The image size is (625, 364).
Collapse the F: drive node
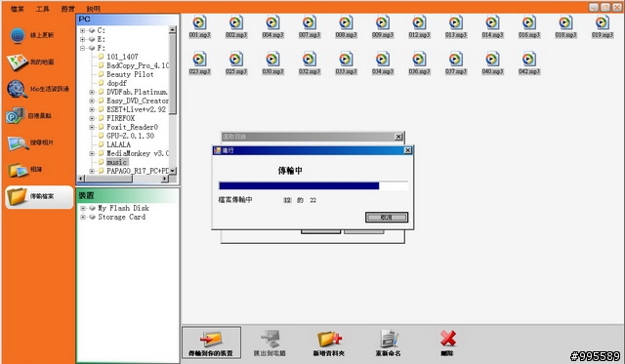[x=82, y=48]
